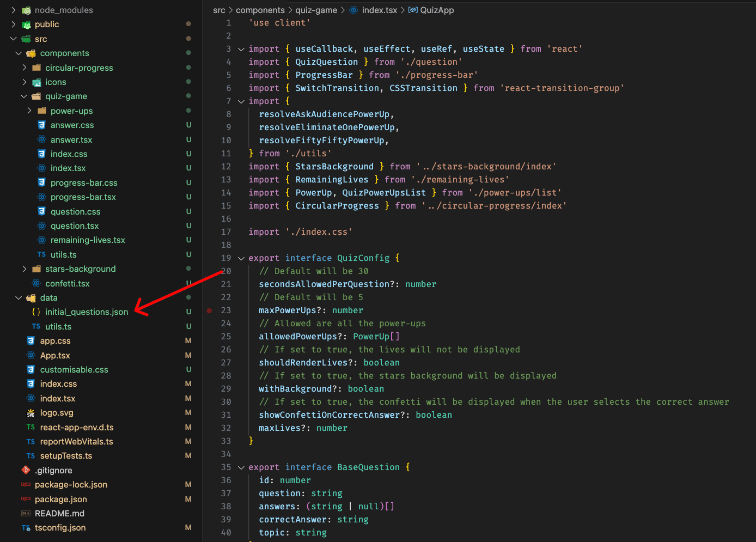Expand the power-ups folder

point(29,111)
